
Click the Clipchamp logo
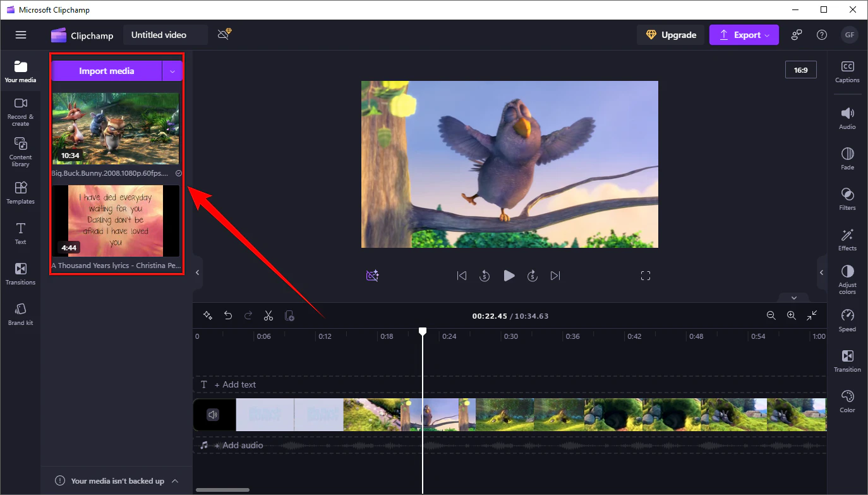[82, 35]
